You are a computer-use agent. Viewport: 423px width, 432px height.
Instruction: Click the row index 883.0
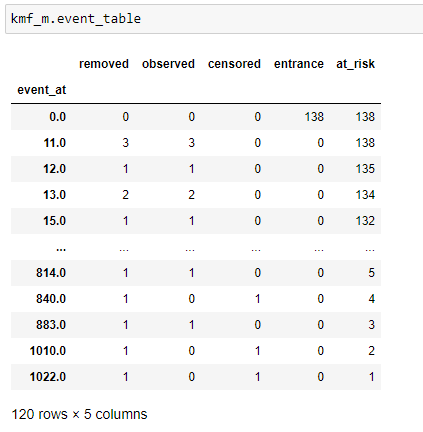click(x=51, y=325)
